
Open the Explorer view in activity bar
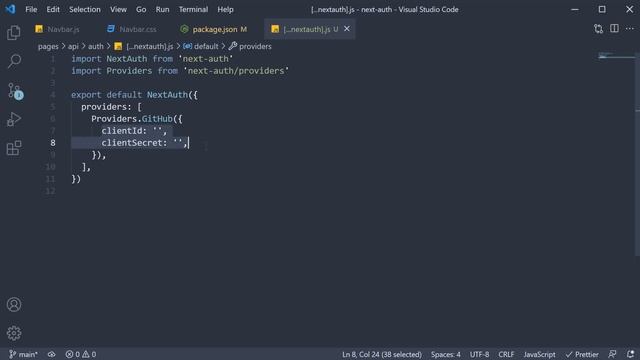tap(14, 33)
